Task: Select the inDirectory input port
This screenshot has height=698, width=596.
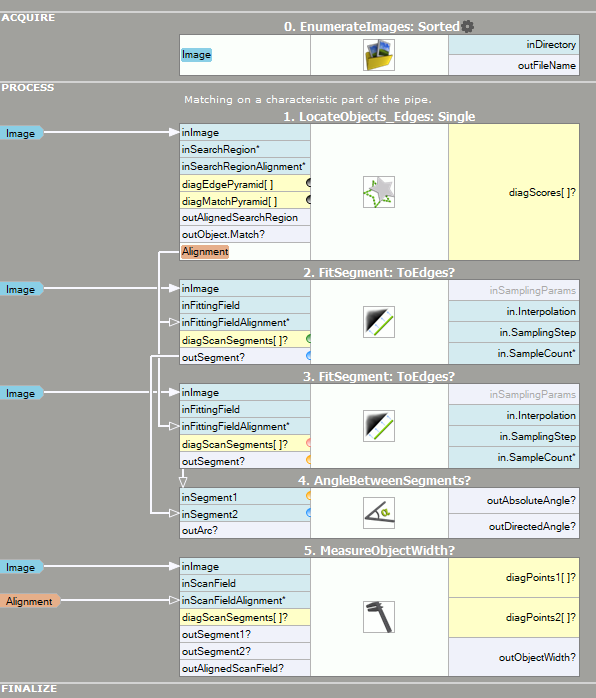Action: tap(514, 45)
